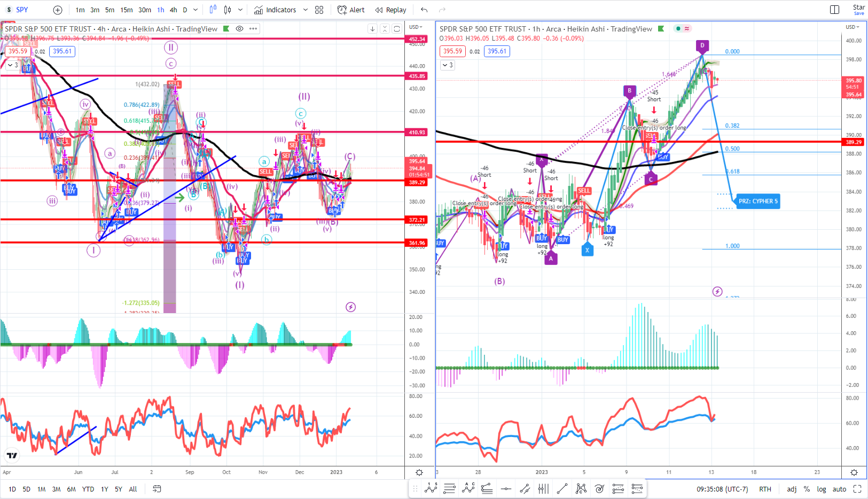Open the layout setup icon near Save
This screenshot has width=868, height=499.
834,10
